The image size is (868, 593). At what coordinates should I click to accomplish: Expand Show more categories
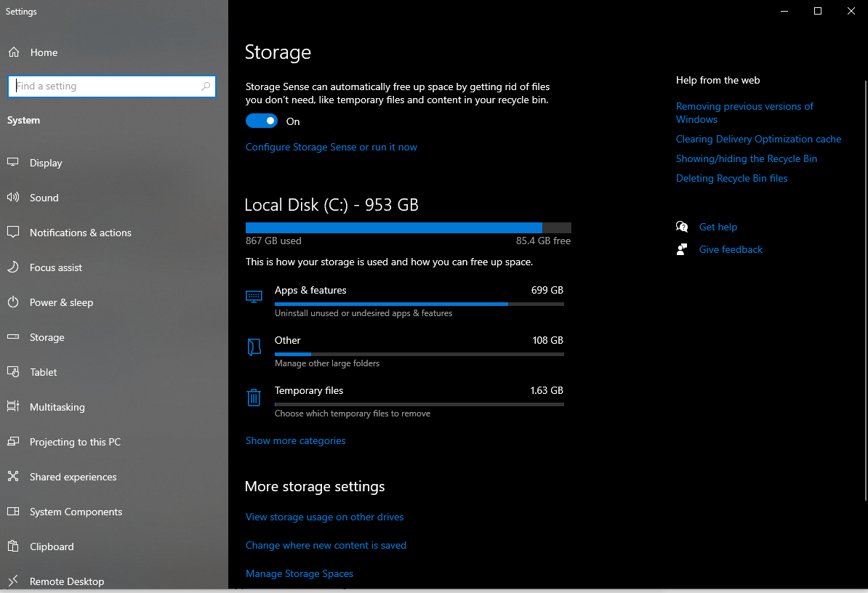tap(295, 440)
